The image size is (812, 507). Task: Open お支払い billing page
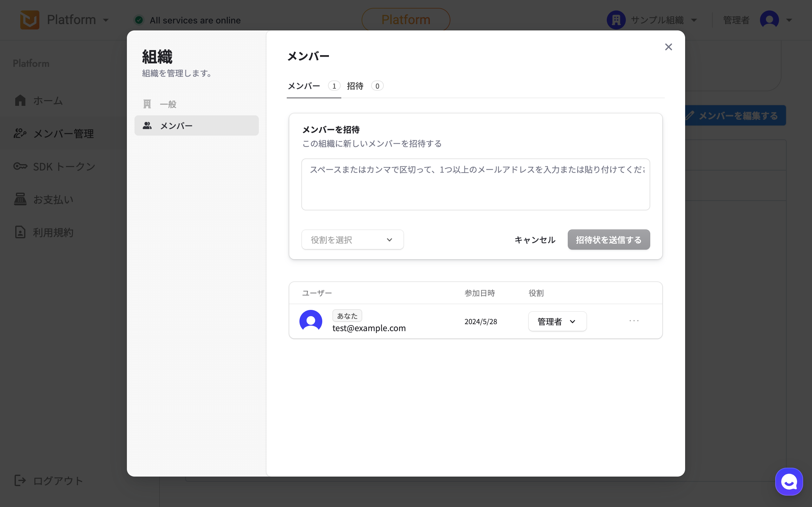pyautogui.click(x=53, y=199)
